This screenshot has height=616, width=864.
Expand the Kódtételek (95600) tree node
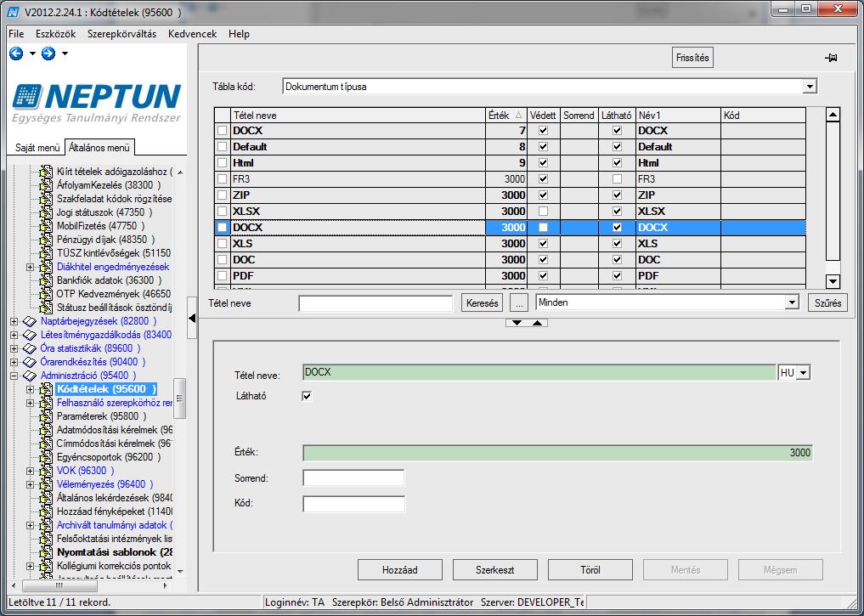(31, 389)
